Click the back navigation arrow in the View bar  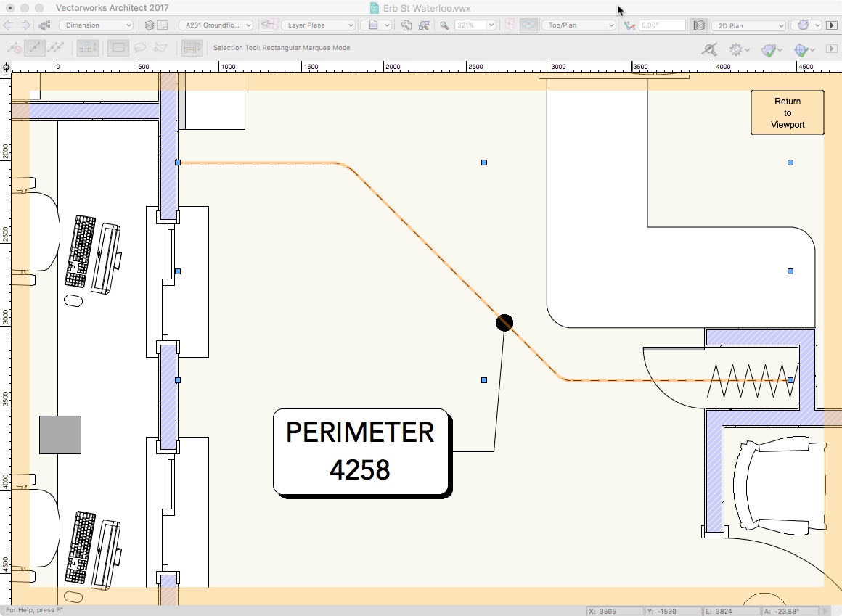(x=9, y=25)
